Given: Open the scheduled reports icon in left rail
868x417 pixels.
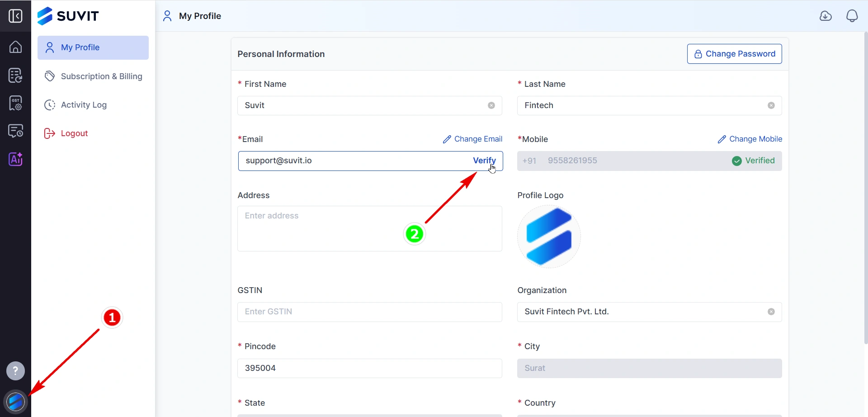Looking at the screenshot, I should click(x=15, y=131).
